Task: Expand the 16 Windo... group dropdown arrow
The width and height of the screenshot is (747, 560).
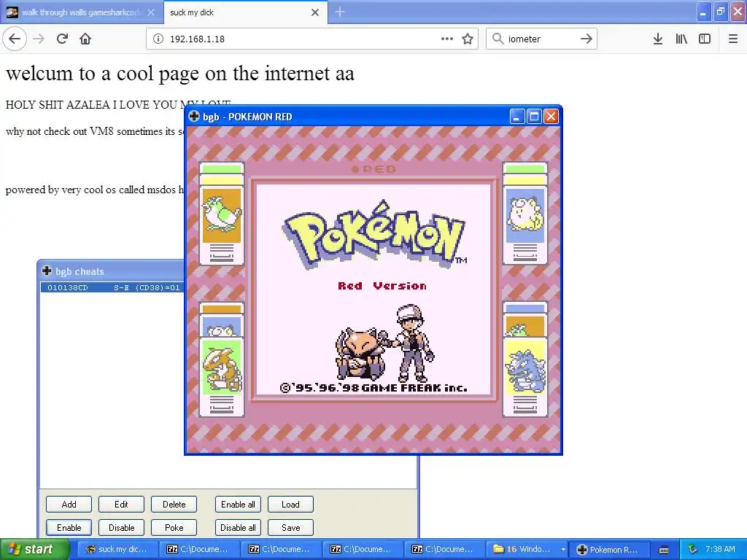Action: click(x=562, y=549)
